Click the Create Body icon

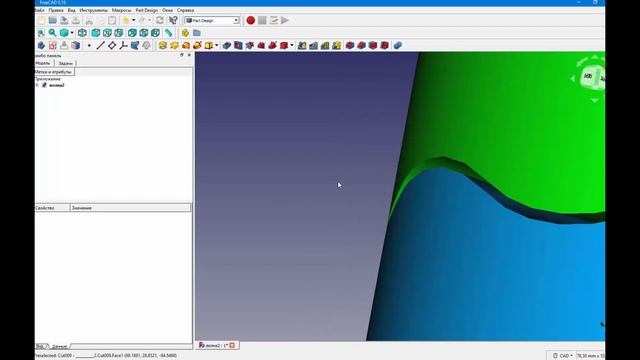click(x=41, y=45)
